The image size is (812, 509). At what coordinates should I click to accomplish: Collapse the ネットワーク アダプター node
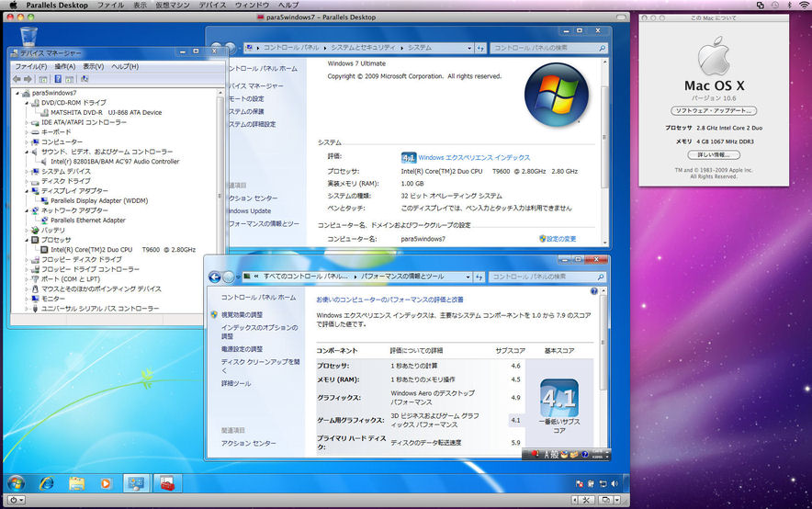click(27, 210)
